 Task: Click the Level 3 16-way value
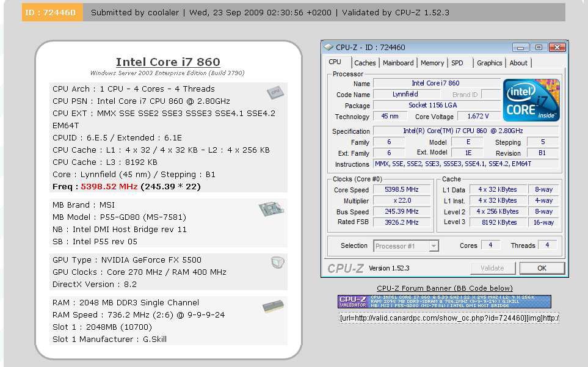point(543,222)
